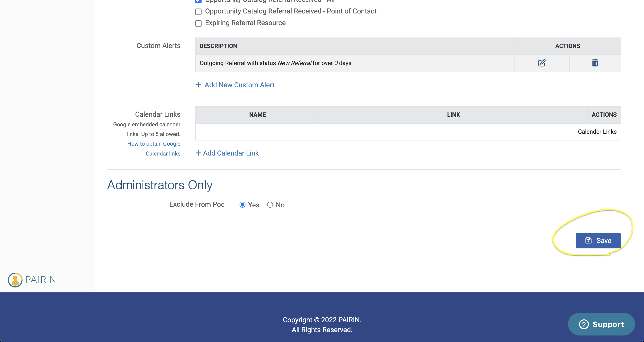Uncheck the partially visible top checkbox
This screenshot has width=644, height=342.
point(199,1)
